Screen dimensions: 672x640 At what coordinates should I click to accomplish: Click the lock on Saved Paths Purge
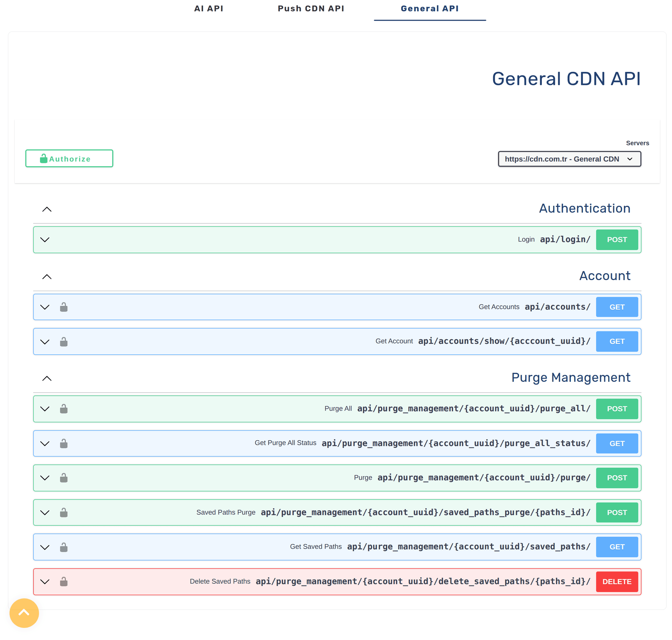tap(64, 512)
